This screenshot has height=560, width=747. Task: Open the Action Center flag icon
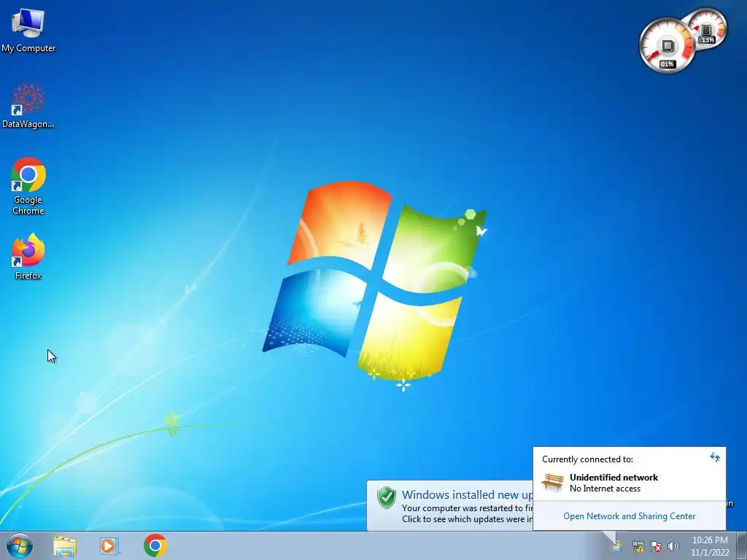pos(656,546)
